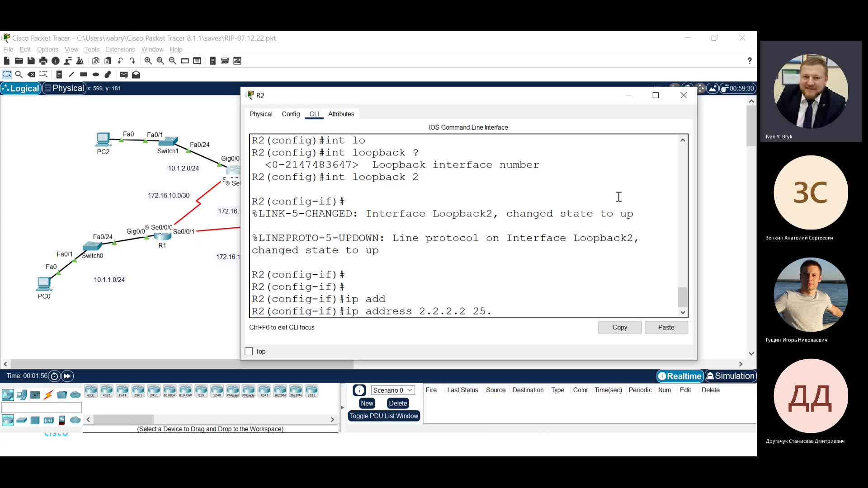
Task: Open file using the folder toolbar icon
Action: coord(19,61)
